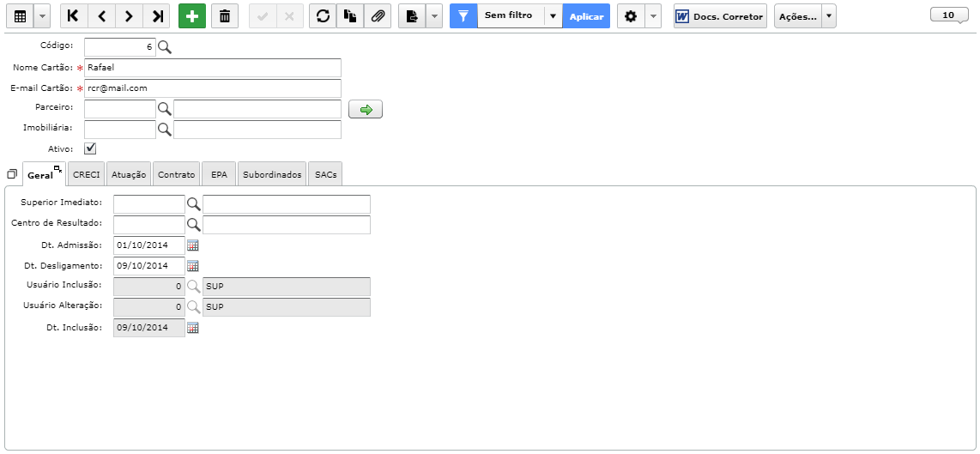Image resolution: width=980 pixels, height=454 pixels.
Task: Switch to the EPA tab
Action: tap(219, 175)
